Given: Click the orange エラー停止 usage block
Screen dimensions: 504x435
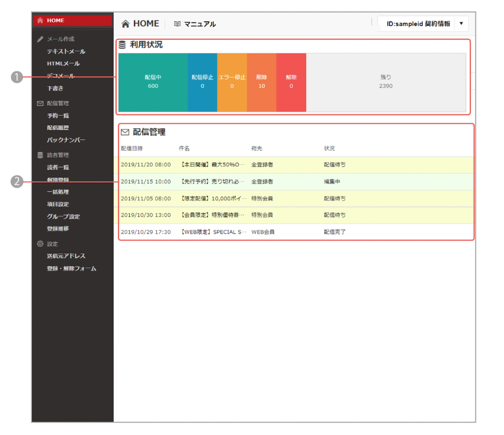Looking at the screenshot, I should [232, 82].
